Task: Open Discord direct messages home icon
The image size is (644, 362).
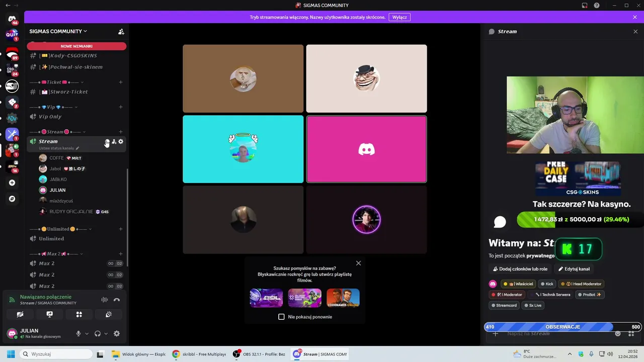Action: click(x=12, y=19)
